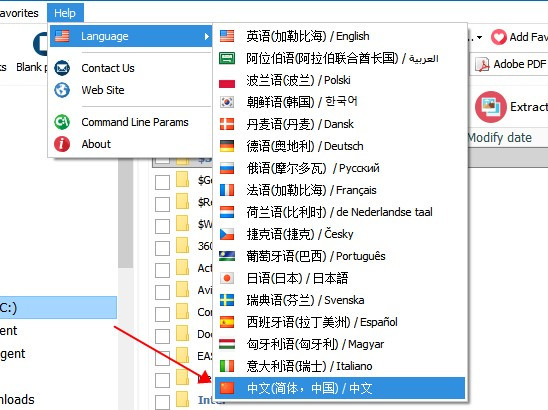Tick checkbox for Avi folder row
548x410 pixels.
pyautogui.click(x=163, y=292)
